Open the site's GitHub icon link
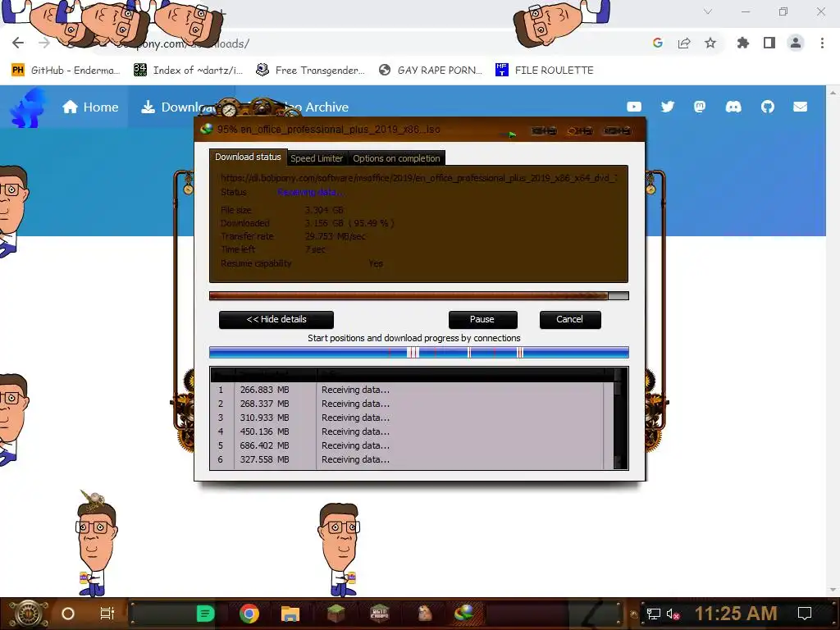840x630 pixels. pyautogui.click(x=768, y=107)
